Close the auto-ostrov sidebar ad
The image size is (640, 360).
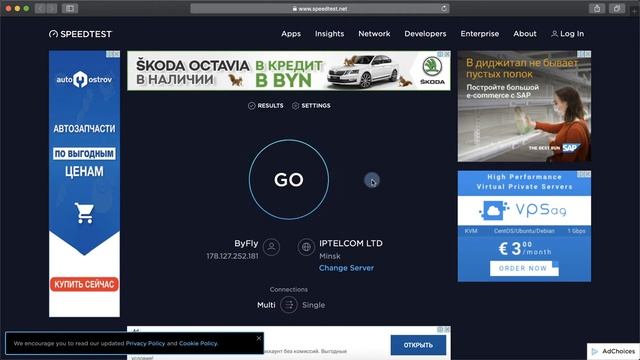pos(116,54)
